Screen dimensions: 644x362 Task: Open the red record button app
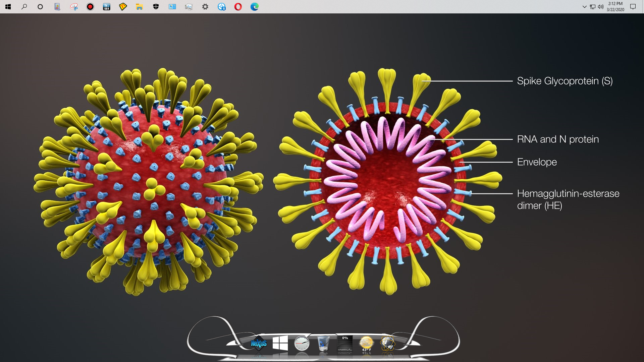(x=90, y=7)
